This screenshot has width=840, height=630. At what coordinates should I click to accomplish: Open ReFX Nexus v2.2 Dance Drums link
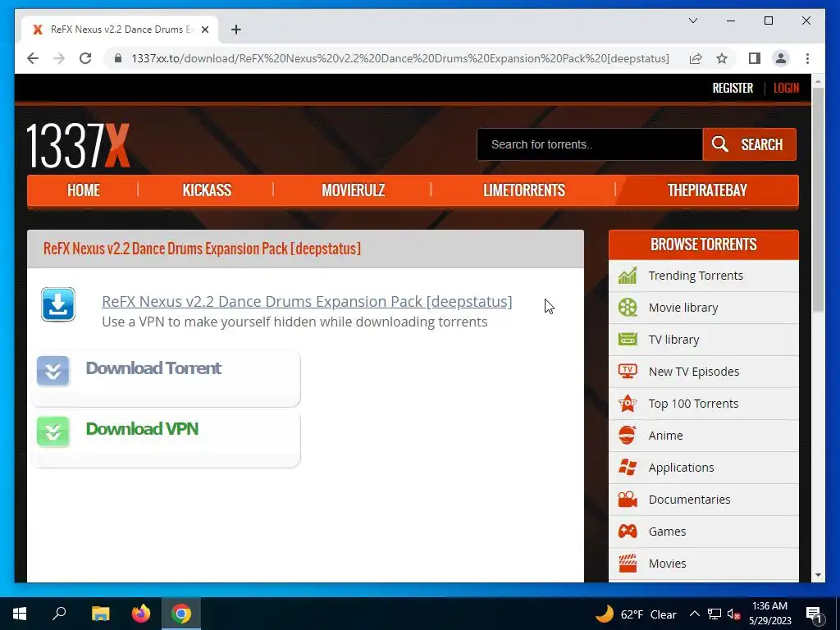(307, 302)
